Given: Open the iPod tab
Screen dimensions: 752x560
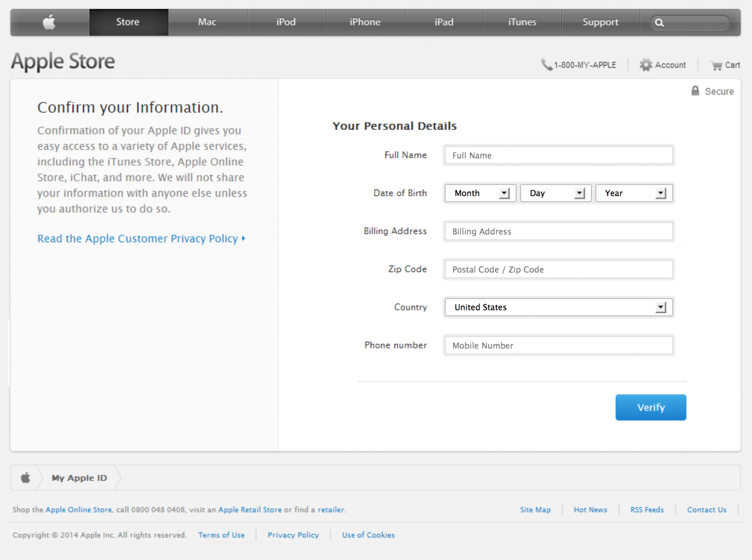Looking at the screenshot, I should tap(286, 22).
